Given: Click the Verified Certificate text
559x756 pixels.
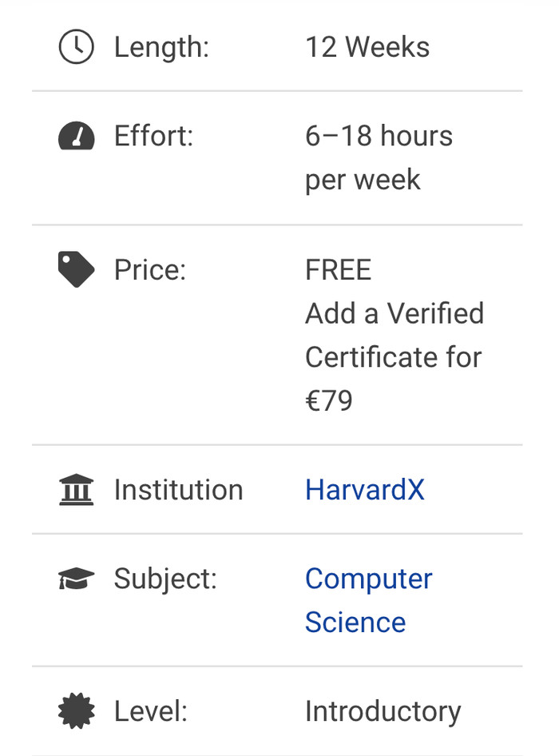Looking at the screenshot, I should pos(394,335).
